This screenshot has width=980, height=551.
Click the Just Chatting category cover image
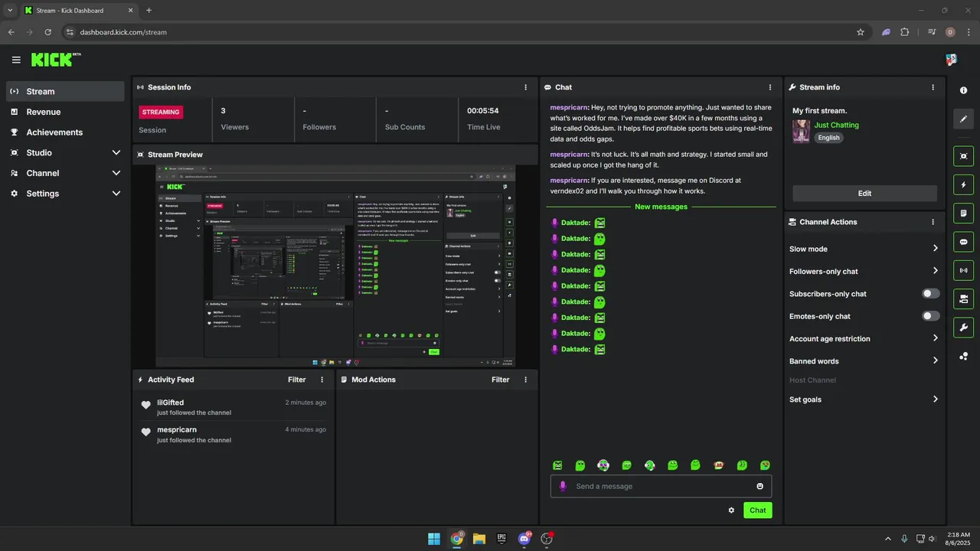click(x=801, y=132)
